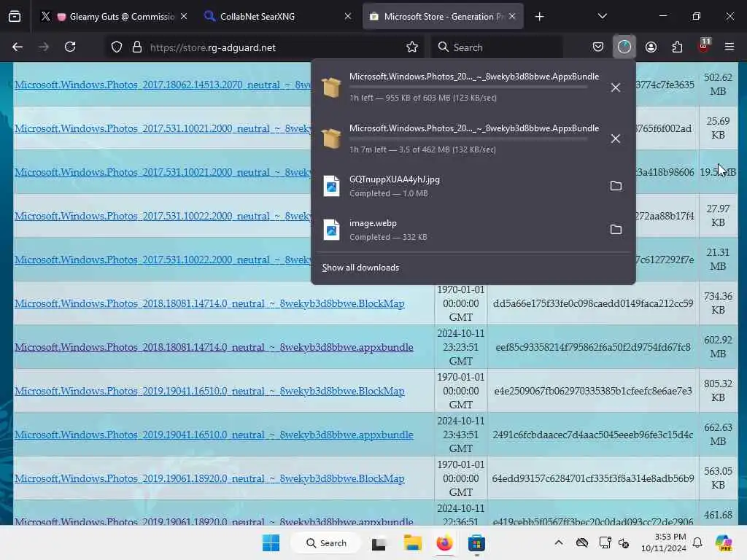747x560 pixels.
Task: Open Firefox account menu
Action: tap(651, 47)
